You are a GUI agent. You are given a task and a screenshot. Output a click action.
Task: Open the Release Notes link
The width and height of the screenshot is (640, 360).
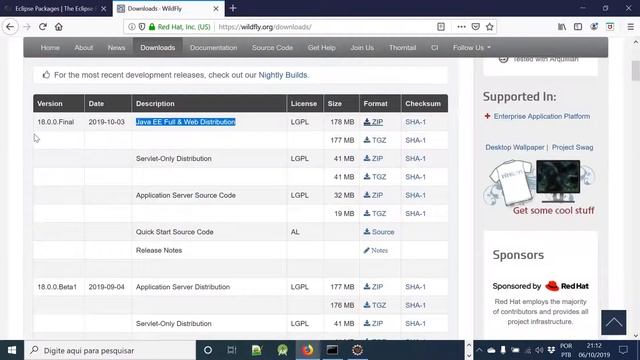click(376, 251)
